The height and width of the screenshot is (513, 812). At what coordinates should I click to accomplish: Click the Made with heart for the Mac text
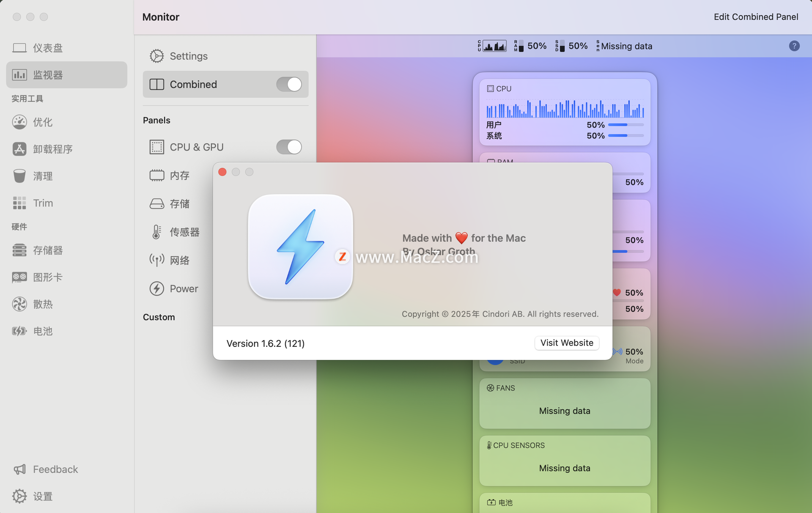(x=464, y=238)
